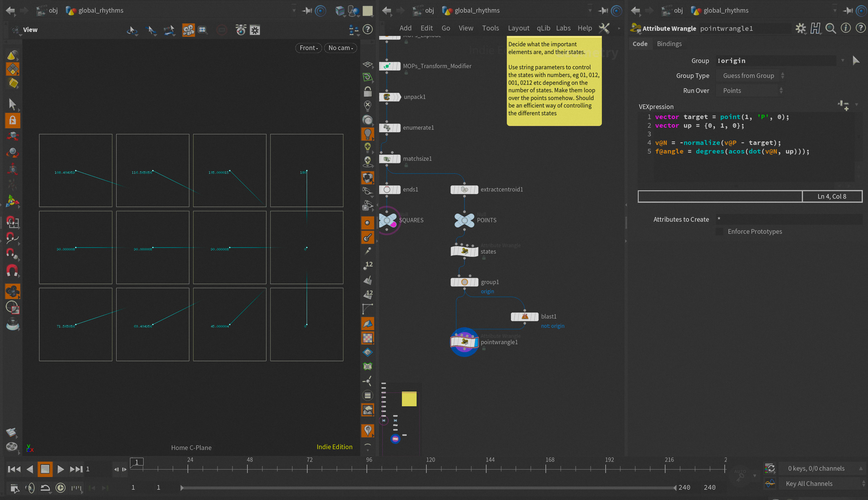868x500 pixels.
Task: Select the unpack1 node
Action: click(389, 97)
